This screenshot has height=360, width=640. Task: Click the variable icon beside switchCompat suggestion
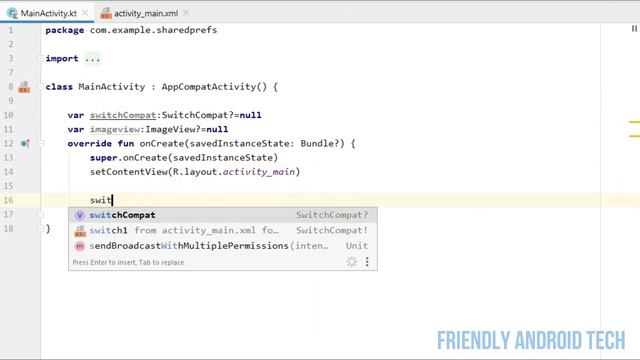[80, 215]
